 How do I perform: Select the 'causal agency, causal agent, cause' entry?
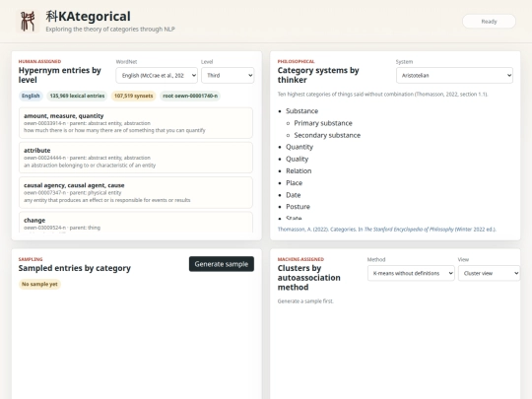click(x=136, y=192)
